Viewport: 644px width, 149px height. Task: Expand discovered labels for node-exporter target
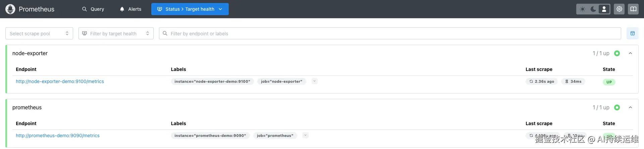[314, 81]
